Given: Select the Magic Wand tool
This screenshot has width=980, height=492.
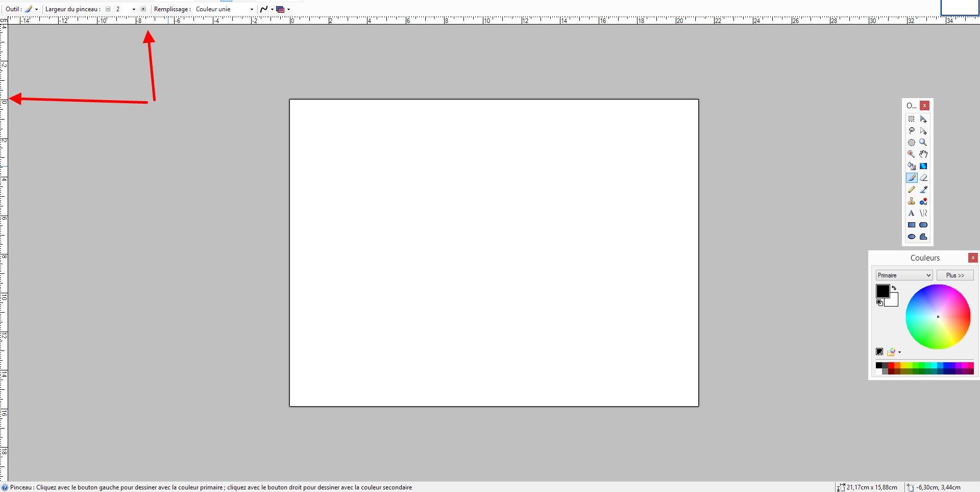Looking at the screenshot, I should point(911,154).
